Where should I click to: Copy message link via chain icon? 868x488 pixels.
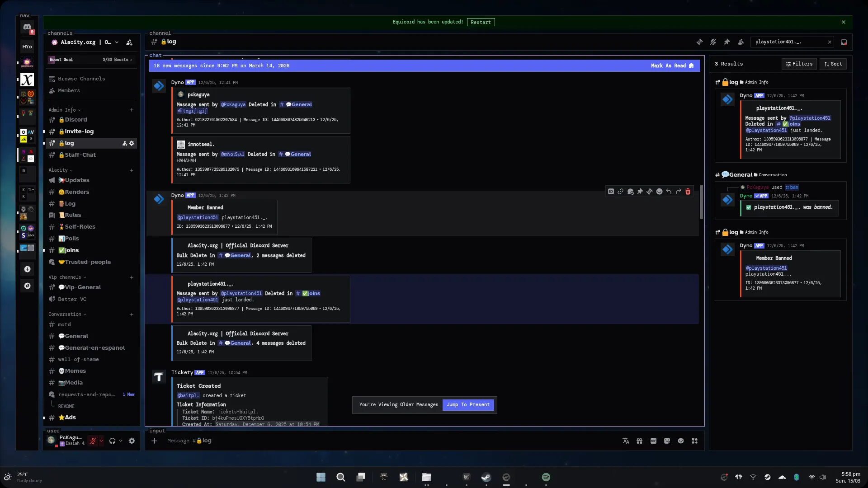(620, 192)
